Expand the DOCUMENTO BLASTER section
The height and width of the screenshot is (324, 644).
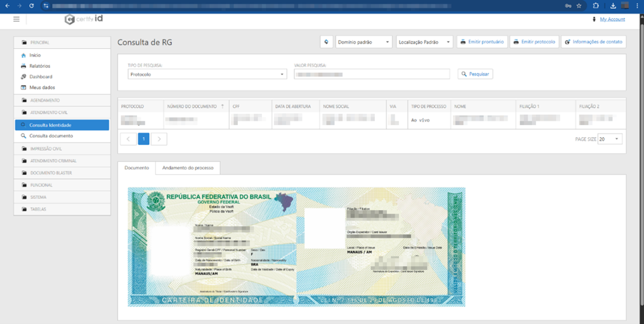click(x=62, y=173)
